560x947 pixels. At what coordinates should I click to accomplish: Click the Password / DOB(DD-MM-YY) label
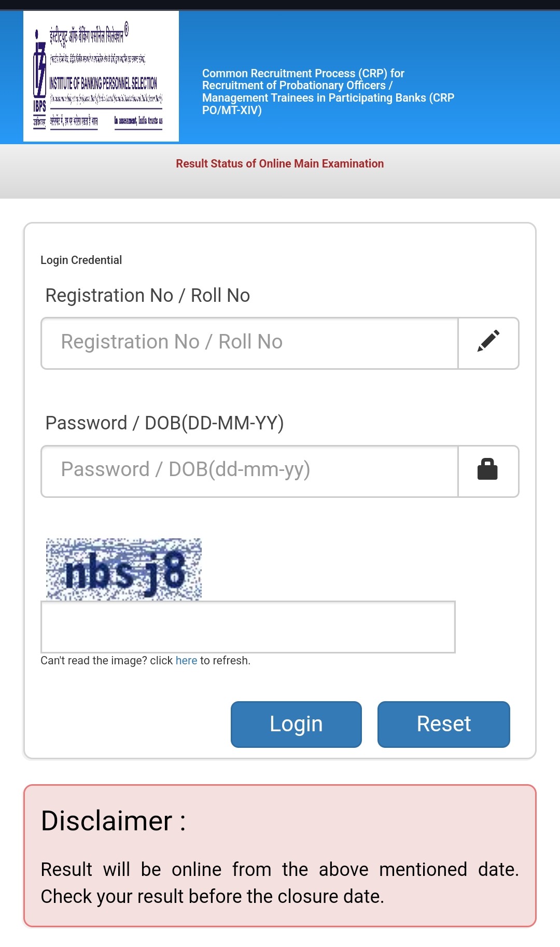[x=164, y=423]
